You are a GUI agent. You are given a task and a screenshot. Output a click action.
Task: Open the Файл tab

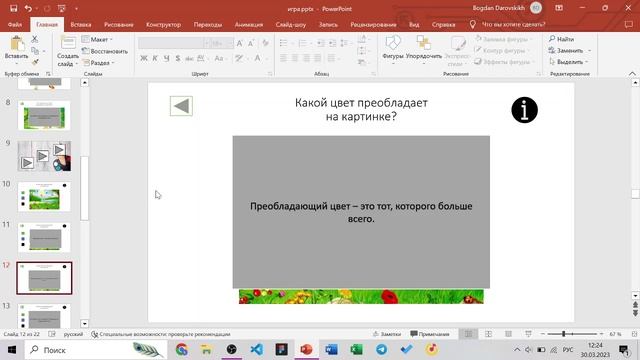15,24
